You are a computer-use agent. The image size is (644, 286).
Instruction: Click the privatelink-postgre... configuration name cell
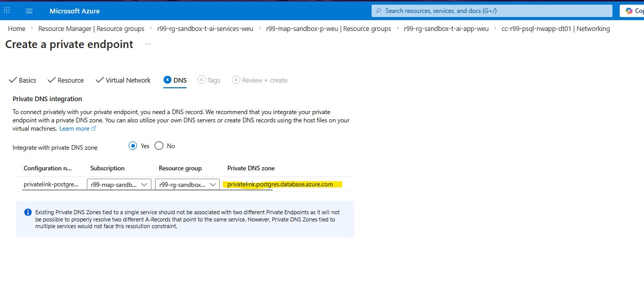(x=51, y=184)
